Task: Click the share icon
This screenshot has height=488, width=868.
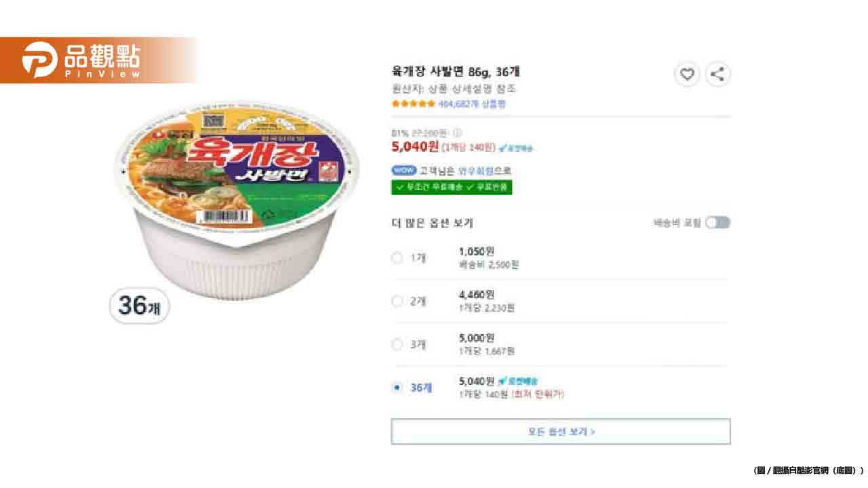Action: point(718,75)
